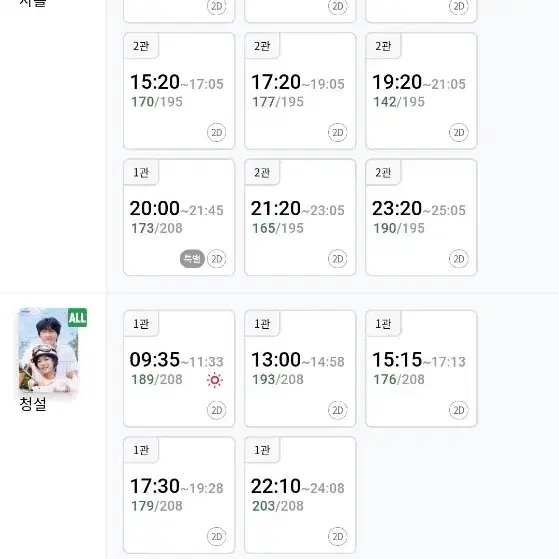Choose the 19:20 screening with 142 seats
559x559 pixels.
pyautogui.click(x=421, y=91)
